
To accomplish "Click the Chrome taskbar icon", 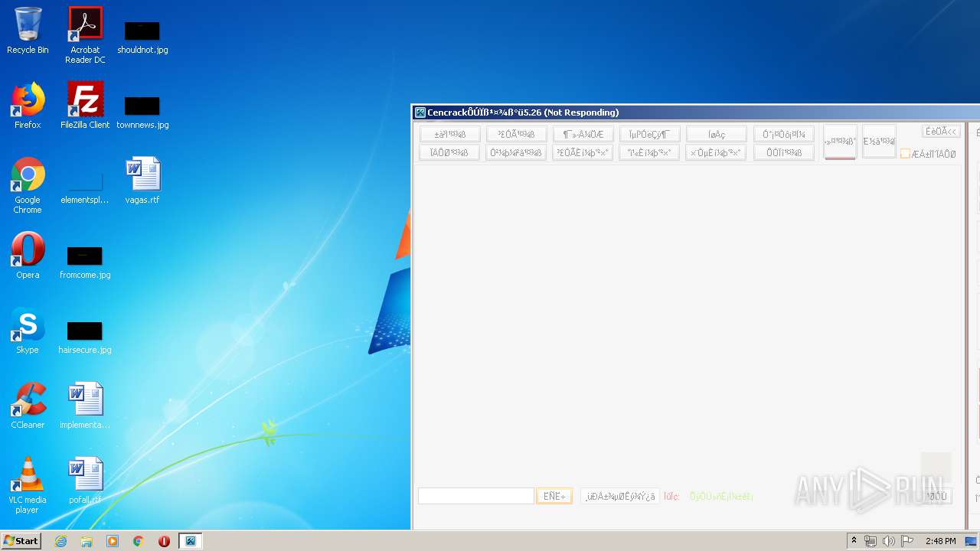I will point(139,541).
